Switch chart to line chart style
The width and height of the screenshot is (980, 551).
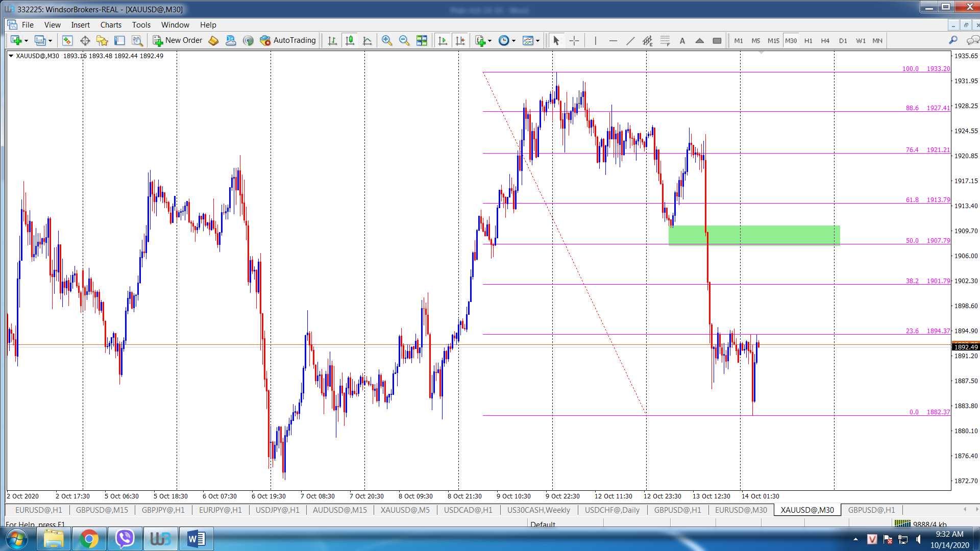pos(367,41)
